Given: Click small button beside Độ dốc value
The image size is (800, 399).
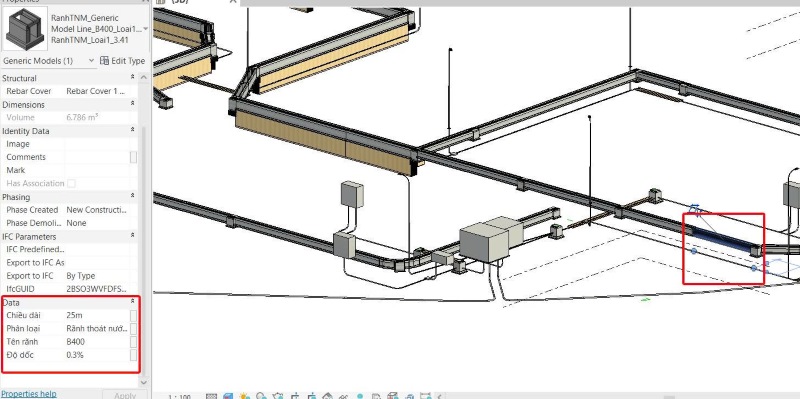Looking at the screenshot, I should (x=133, y=355).
